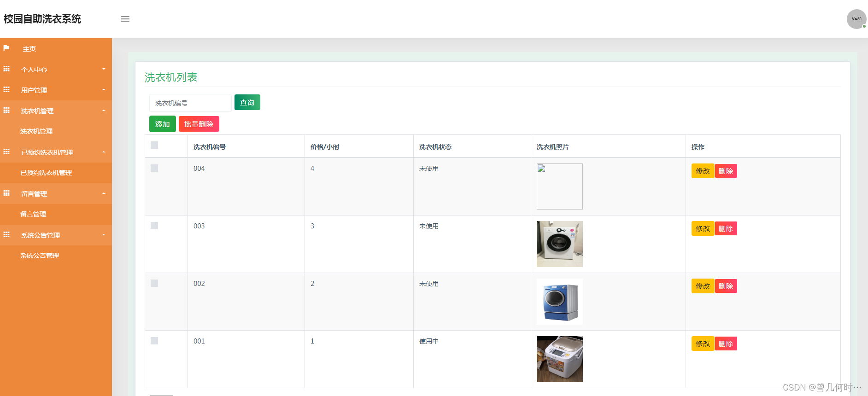Collapse the 洗衣机管理 menu arrow

pyautogui.click(x=104, y=111)
